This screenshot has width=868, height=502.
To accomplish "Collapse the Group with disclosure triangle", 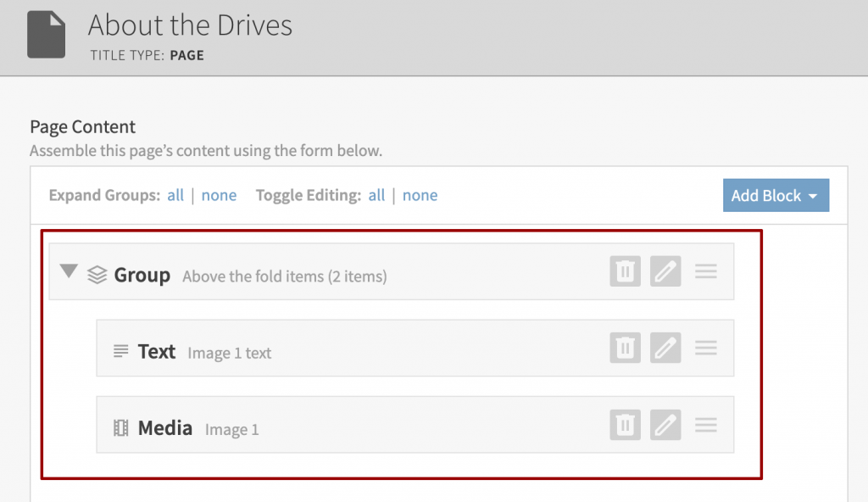I will (x=69, y=271).
